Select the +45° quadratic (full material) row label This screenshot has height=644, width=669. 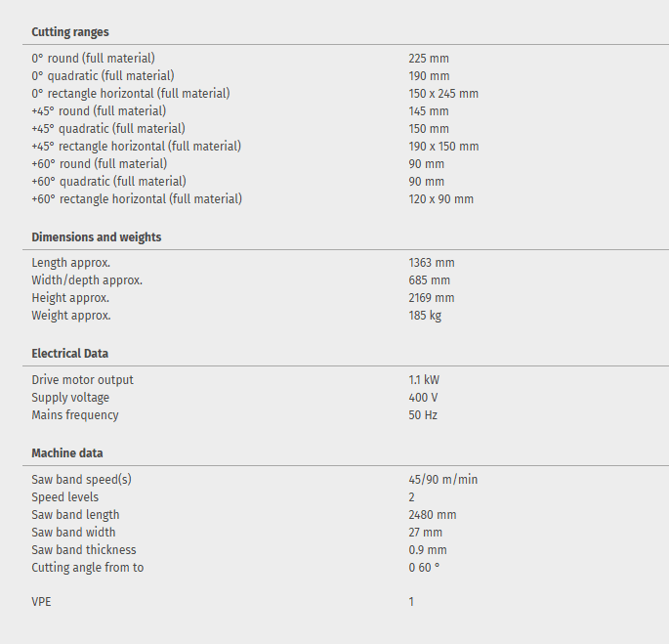[x=108, y=129]
